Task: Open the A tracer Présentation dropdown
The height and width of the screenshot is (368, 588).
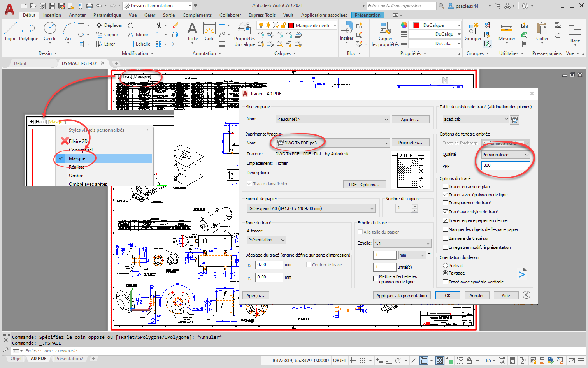Action: coord(267,240)
